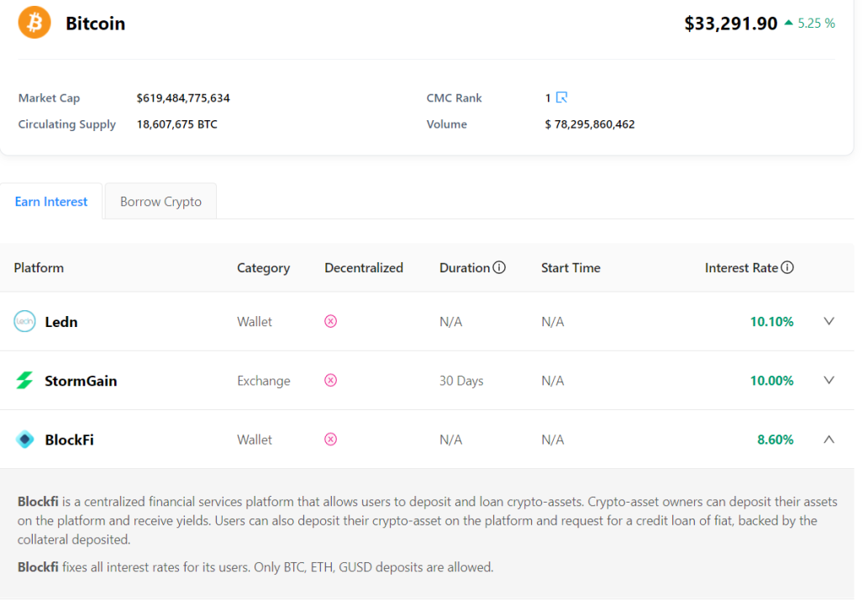Viewport: 868px width, 611px height.
Task: Click the Interest Rate info icon
Action: (787, 267)
